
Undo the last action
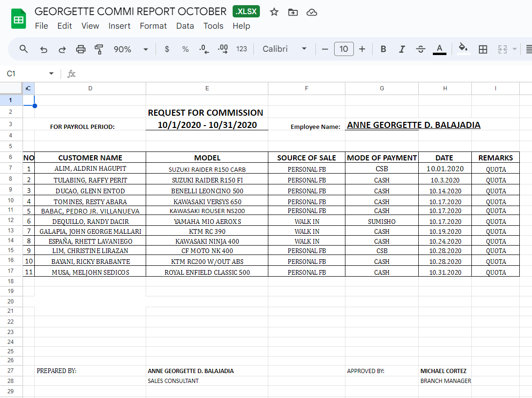pos(43,49)
